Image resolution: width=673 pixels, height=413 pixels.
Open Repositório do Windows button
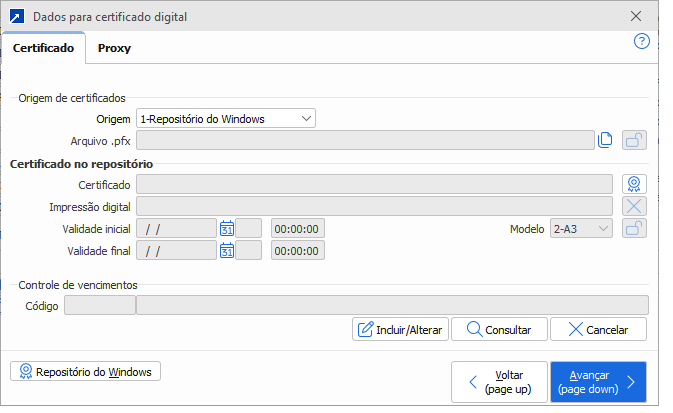(x=85, y=372)
